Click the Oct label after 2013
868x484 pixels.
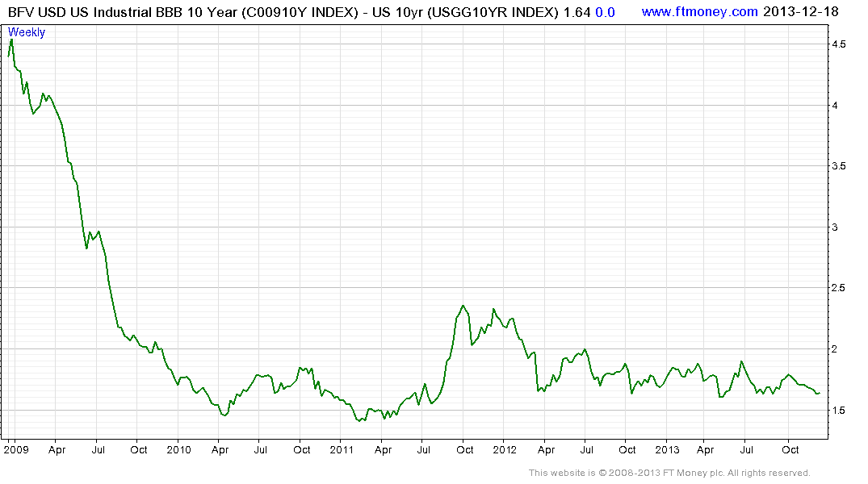tap(790, 449)
